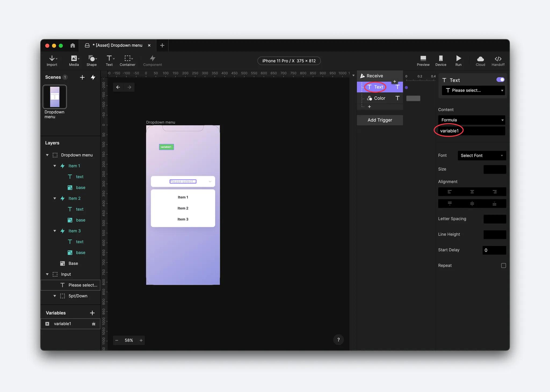Open the iPhone 11 Pro device size button
Screen dimensions: 550x392
click(289, 61)
